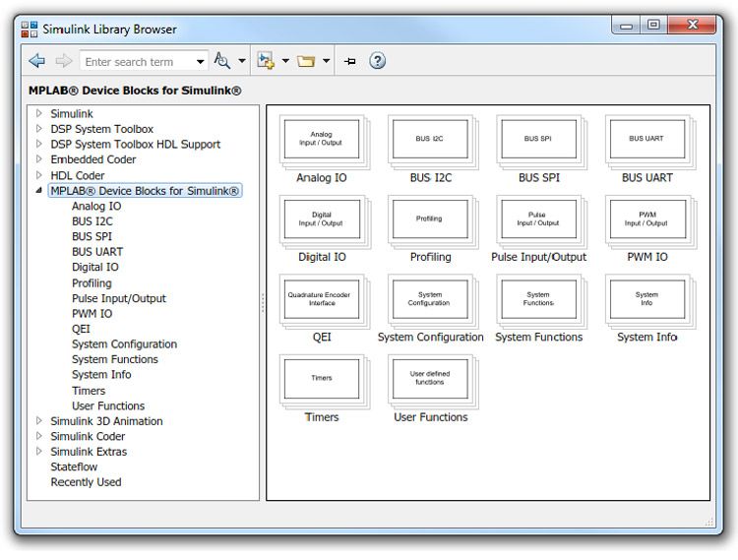This screenshot has height=560, width=738.
Task: Click the new model toolbar icon
Action: point(266,61)
